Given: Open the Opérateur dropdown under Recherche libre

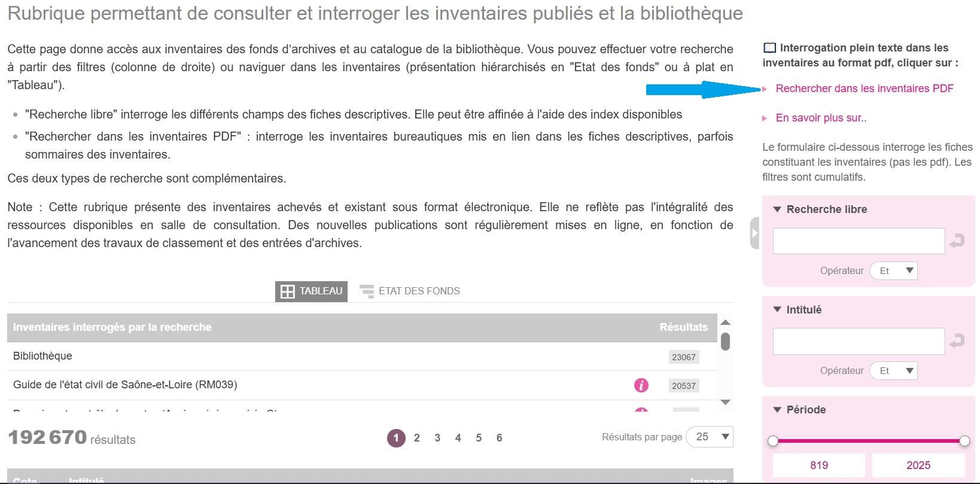Looking at the screenshot, I should [893, 271].
